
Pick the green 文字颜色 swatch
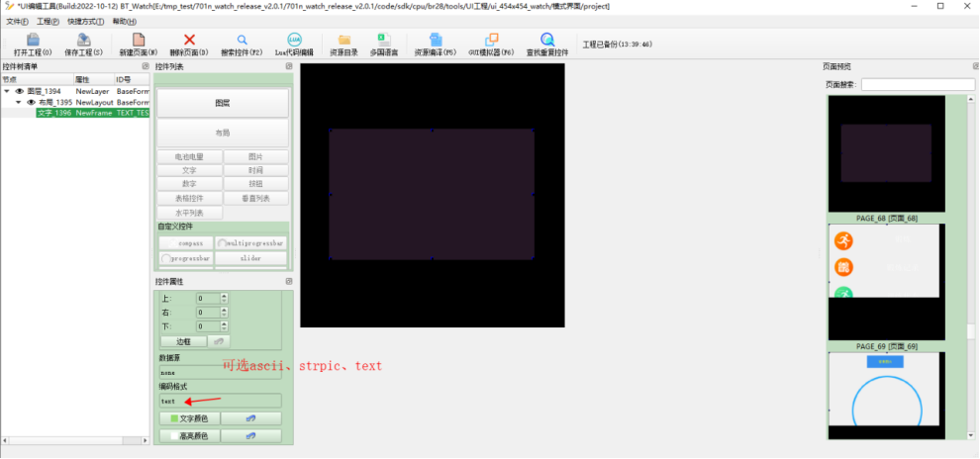click(x=174, y=418)
